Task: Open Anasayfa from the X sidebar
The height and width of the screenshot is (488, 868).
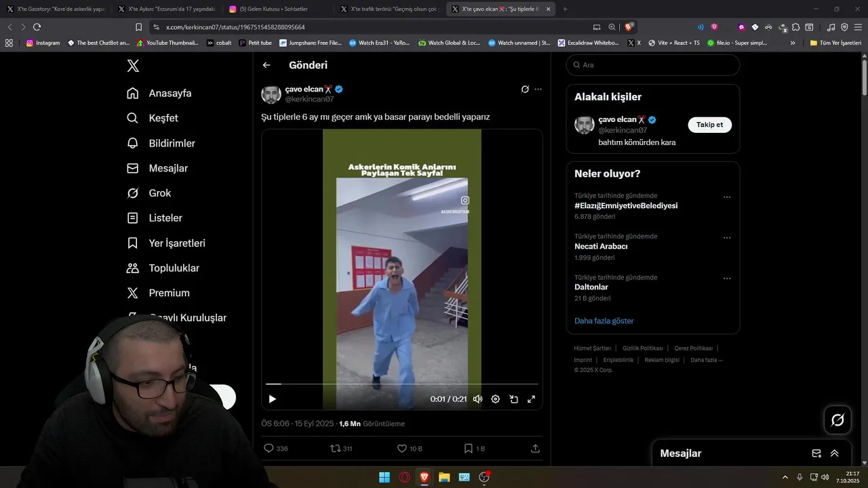Action: pos(159,93)
